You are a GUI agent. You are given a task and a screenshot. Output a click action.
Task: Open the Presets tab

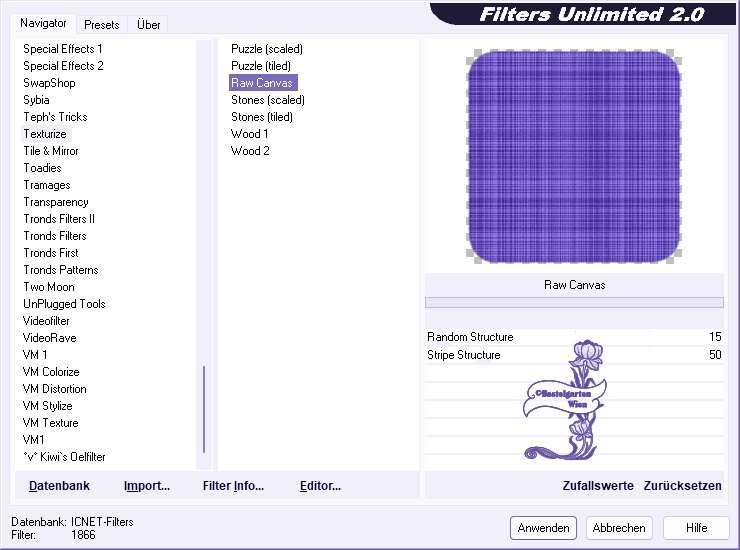(x=101, y=25)
